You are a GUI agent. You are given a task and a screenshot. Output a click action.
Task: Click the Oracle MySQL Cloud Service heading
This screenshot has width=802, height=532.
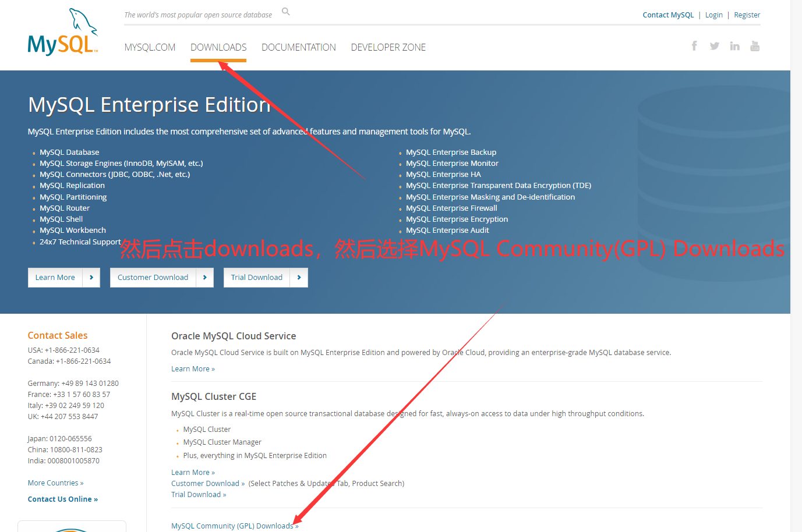click(x=234, y=336)
